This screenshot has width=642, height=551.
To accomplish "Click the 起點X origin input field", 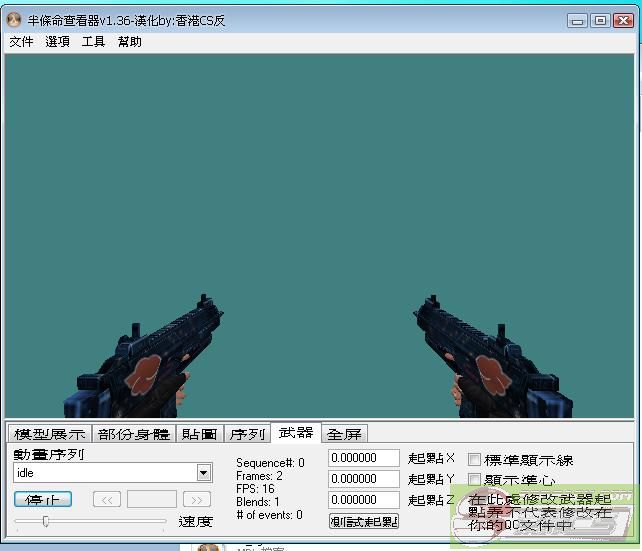I will [364, 458].
